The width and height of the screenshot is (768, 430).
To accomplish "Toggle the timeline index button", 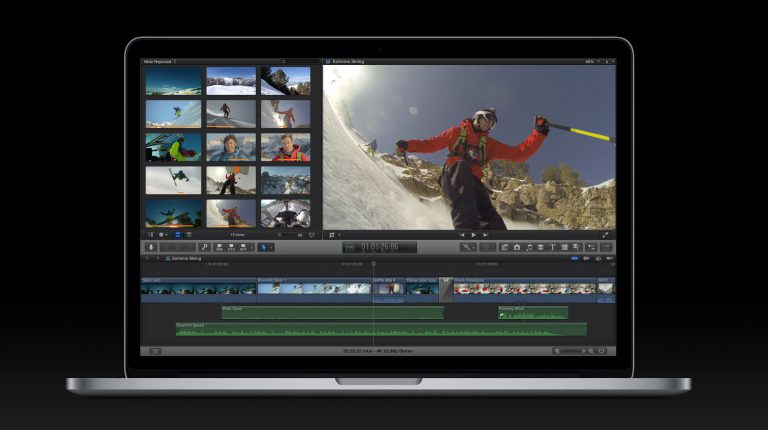I will coord(155,351).
